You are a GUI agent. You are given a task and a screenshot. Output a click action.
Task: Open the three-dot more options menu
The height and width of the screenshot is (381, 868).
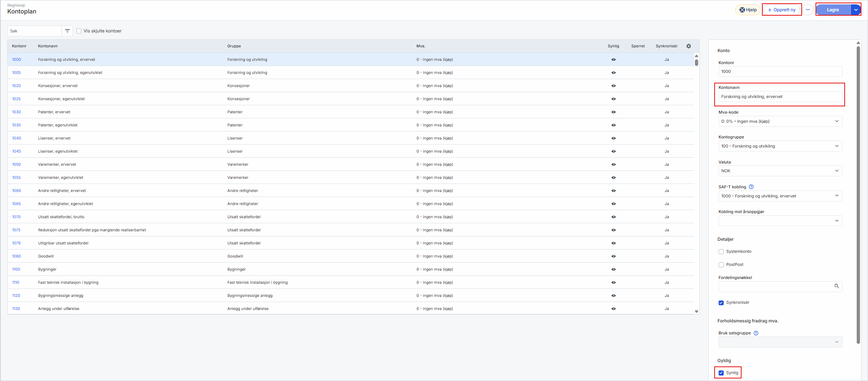[x=808, y=10]
